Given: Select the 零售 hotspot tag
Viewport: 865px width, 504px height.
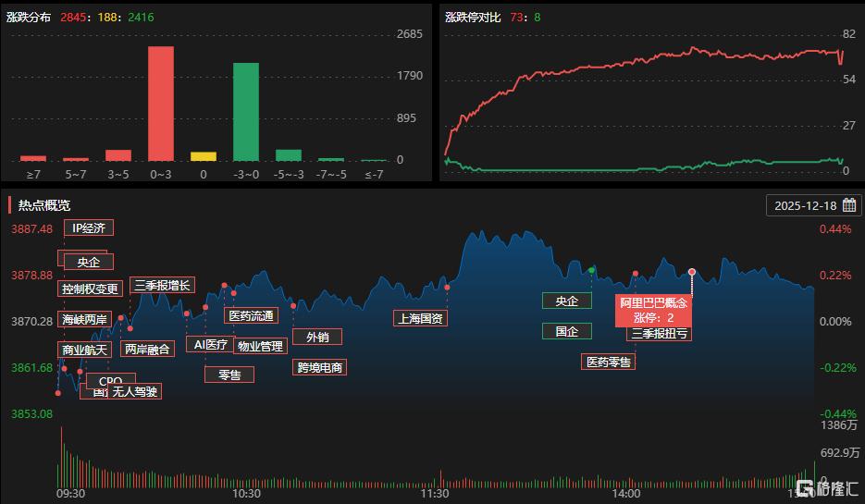Looking at the screenshot, I should 229,375.
